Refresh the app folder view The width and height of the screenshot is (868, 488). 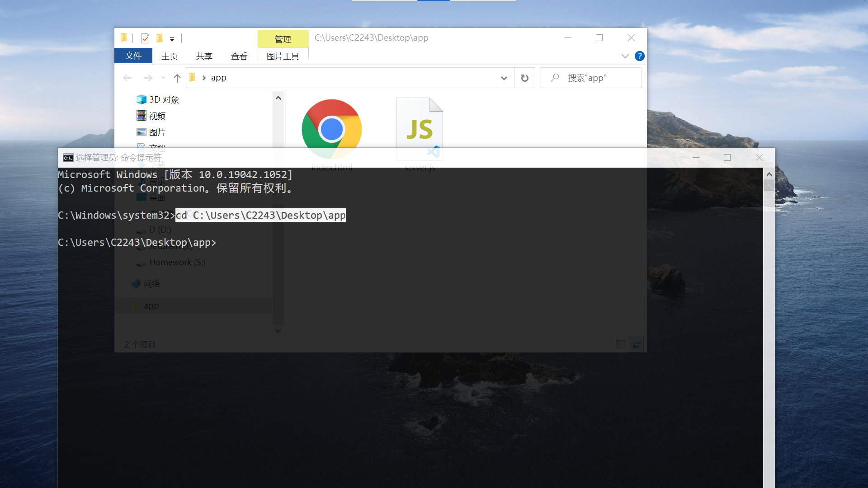click(x=525, y=78)
